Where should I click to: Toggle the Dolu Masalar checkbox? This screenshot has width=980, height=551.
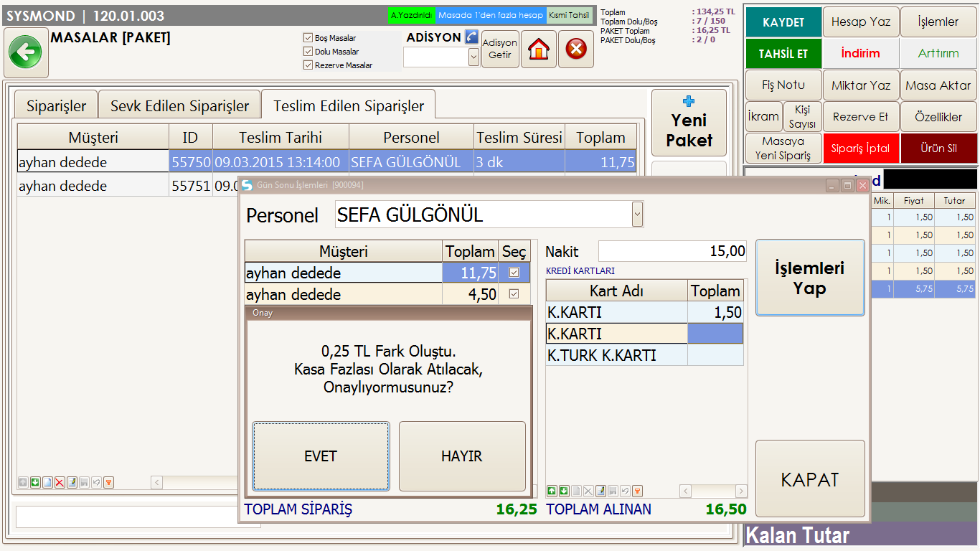(308, 52)
